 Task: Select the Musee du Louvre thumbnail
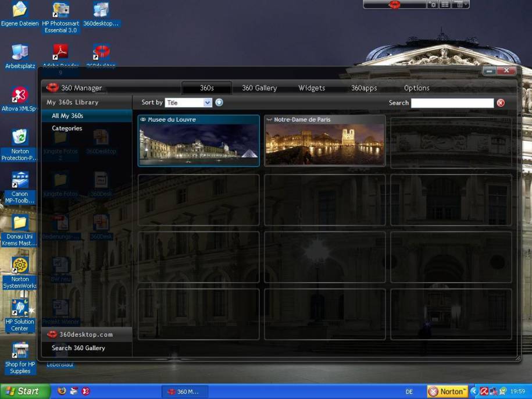point(198,145)
